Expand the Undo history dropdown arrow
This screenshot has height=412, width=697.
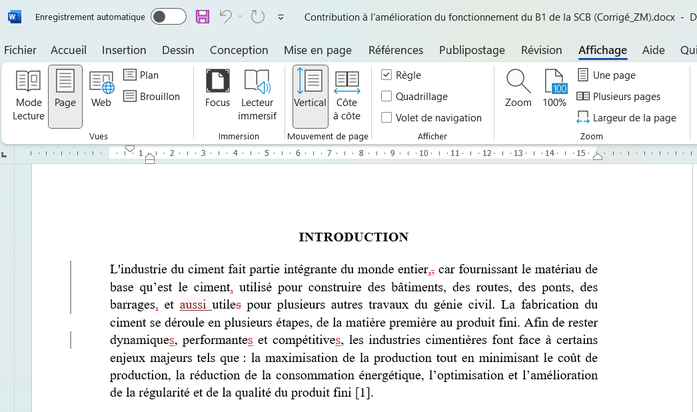click(x=240, y=17)
